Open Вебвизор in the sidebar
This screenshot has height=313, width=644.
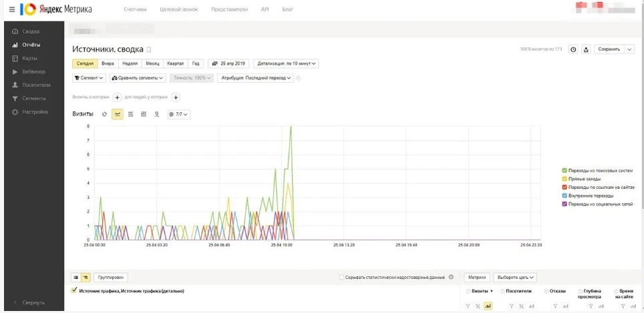35,72
